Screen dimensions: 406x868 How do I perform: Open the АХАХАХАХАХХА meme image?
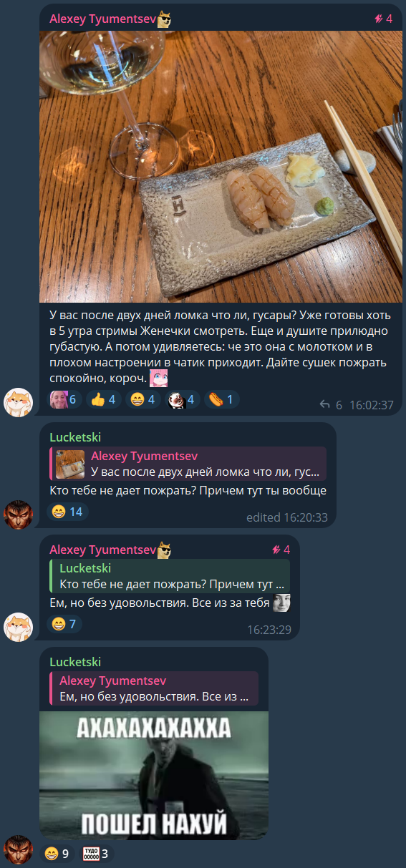point(154,775)
